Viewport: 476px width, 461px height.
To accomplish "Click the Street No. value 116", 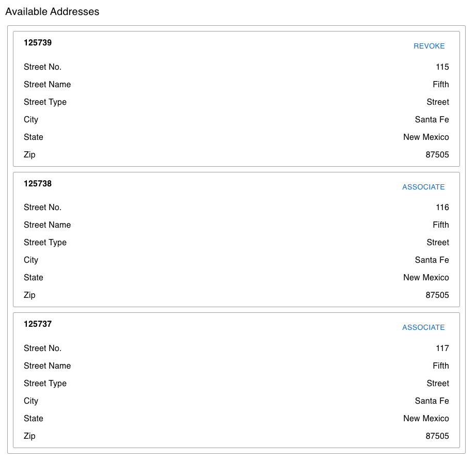I will (x=442, y=207).
